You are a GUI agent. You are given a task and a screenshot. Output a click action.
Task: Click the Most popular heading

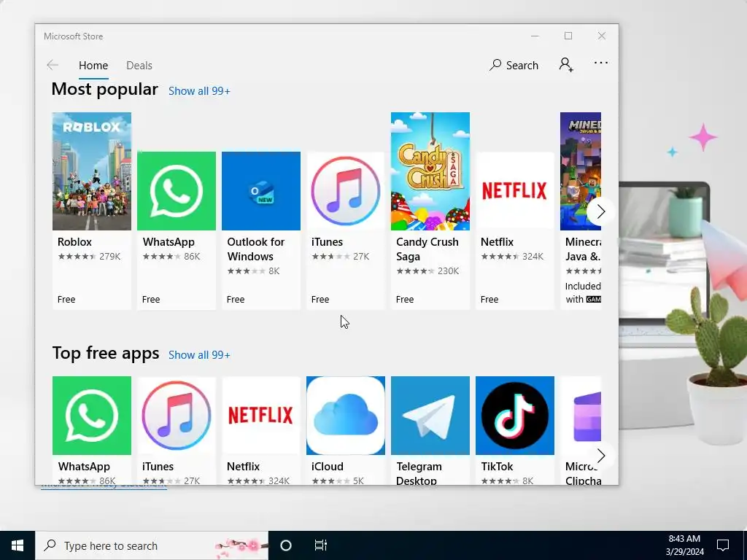pos(105,90)
